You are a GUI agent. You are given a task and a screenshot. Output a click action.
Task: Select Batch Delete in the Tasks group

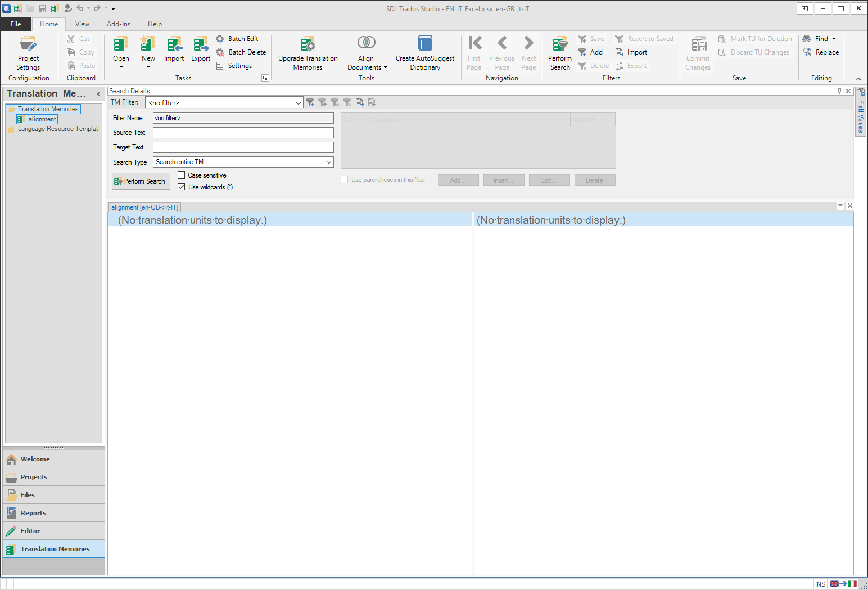(241, 52)
